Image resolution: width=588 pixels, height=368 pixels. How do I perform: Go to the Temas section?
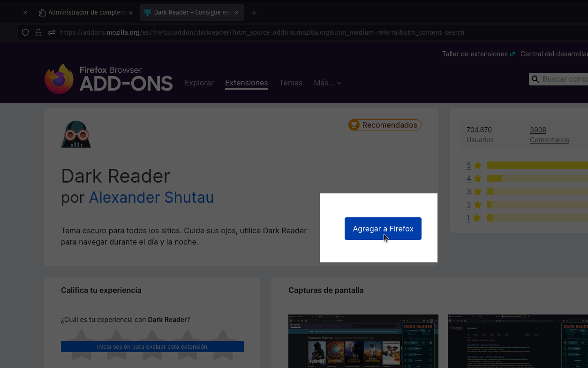click(x=291, y=83)
